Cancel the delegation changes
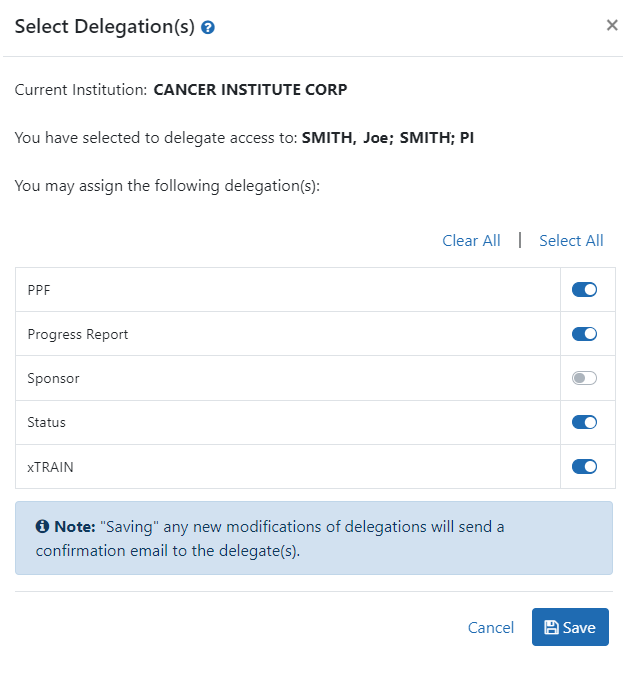Screen dimensions: 623x677 490,628
